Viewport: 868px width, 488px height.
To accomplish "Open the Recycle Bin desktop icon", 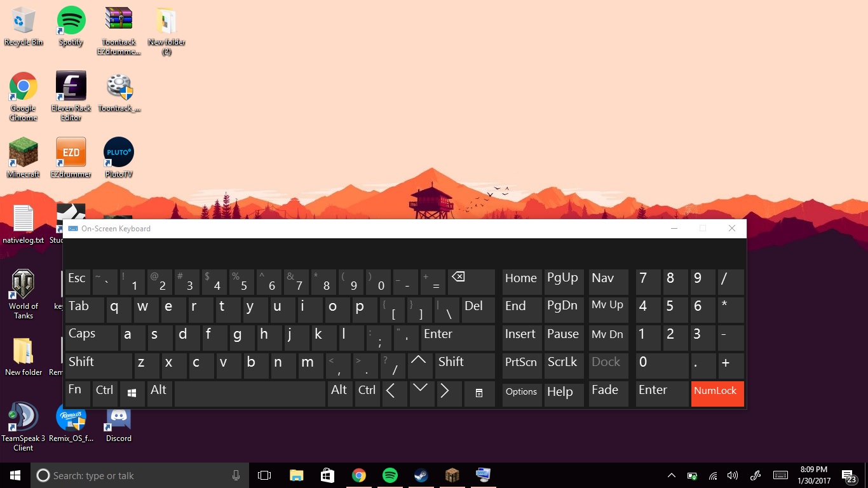I will (x=24, y=27).
